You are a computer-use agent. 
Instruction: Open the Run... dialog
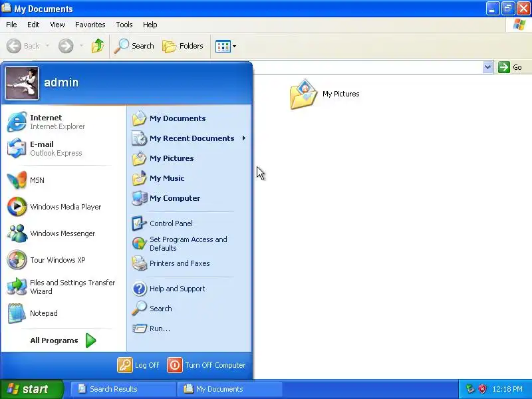coord(190,329)
